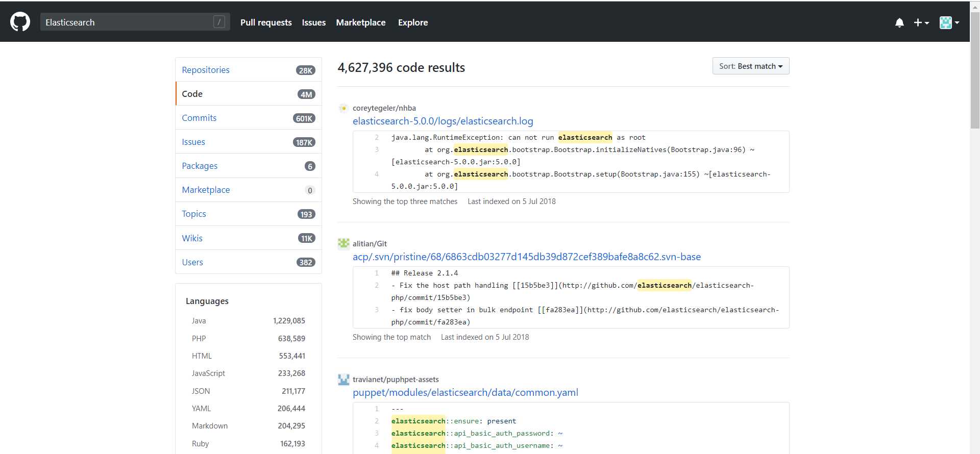Focus the Elasticsearch search field
980x454 pixels.
point(135,22)
